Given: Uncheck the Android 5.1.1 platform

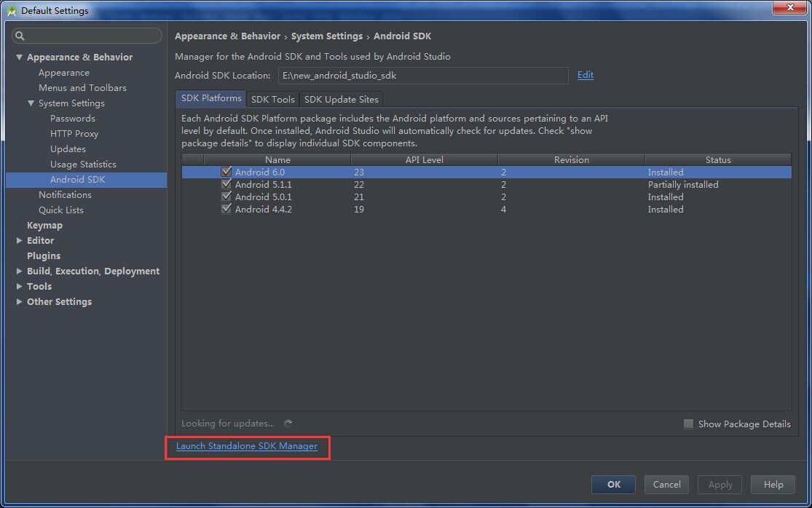Looking at the screenshot, I should pos(226,185).
